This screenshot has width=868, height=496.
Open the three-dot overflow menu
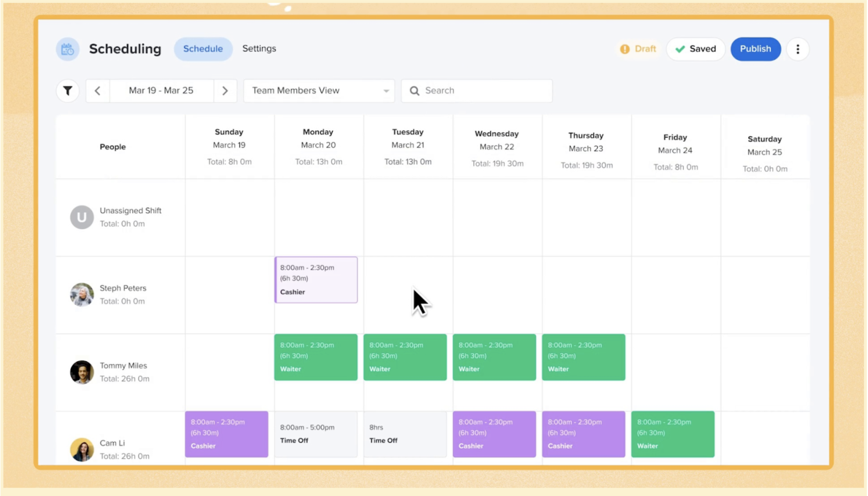coord(798,49)
